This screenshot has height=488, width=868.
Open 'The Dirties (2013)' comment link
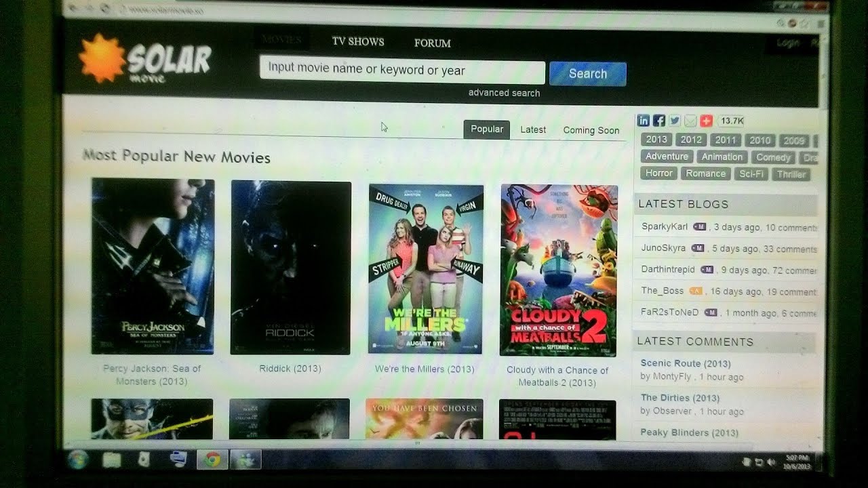(680, 398)
